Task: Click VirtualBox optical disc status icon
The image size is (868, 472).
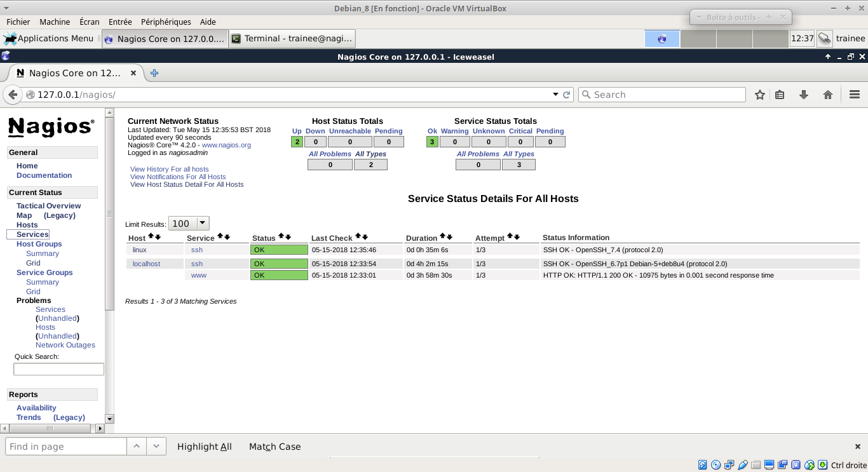Action: [716, 465]
